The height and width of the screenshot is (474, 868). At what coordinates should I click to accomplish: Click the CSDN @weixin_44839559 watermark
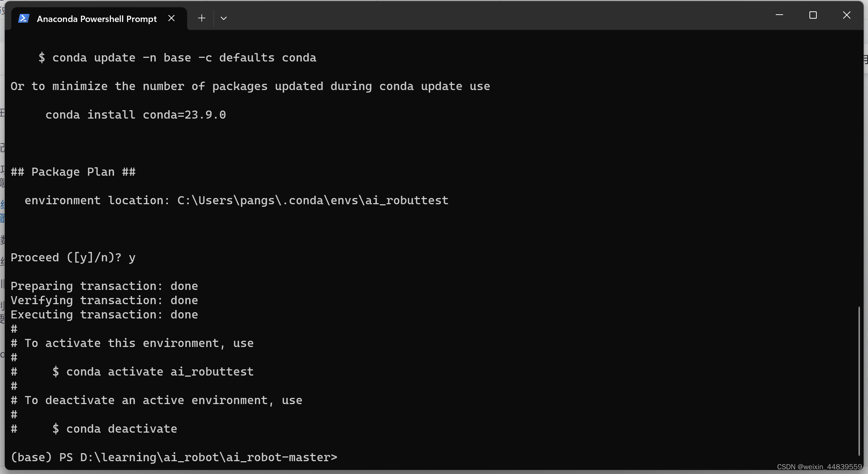819,467
